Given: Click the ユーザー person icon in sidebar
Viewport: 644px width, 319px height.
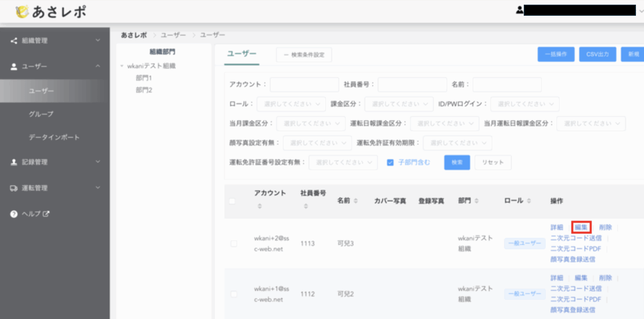Looking at the screenshot, I should click(14, 66).
